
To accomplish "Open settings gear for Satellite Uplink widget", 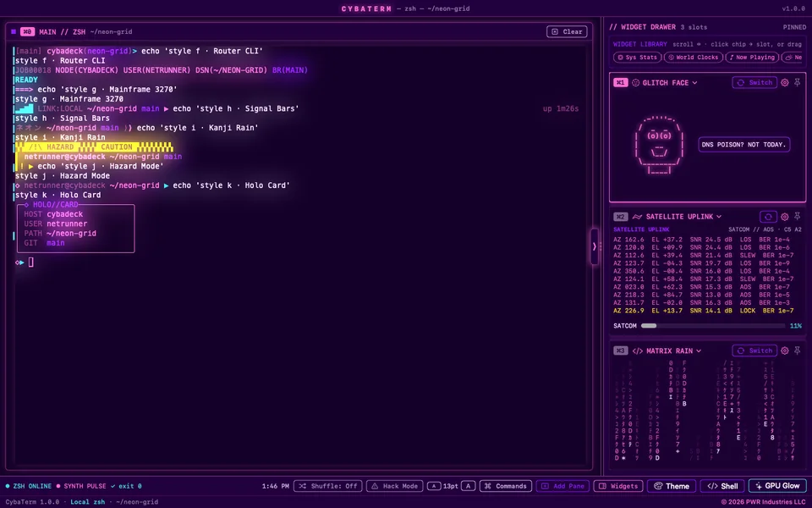I will 785,217.
